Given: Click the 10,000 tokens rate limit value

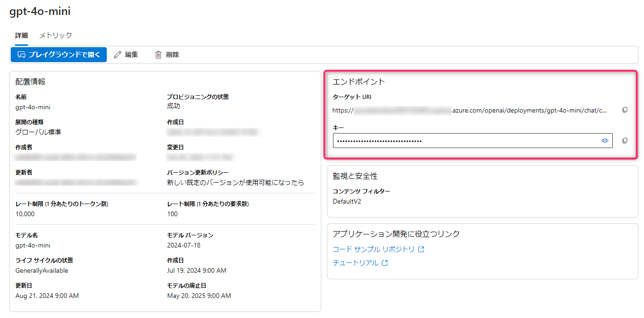Looking at the screenshot, I should (x=25, y=214).
